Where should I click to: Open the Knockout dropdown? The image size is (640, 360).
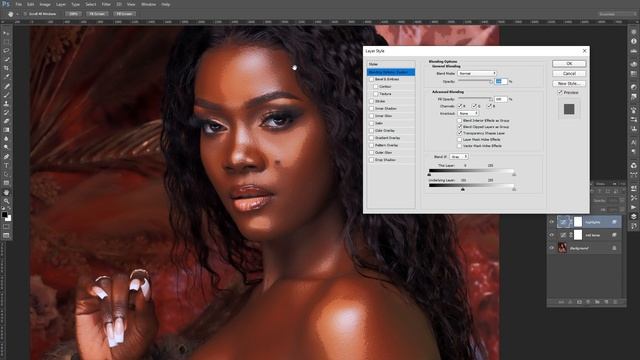[x=468, y=113]
